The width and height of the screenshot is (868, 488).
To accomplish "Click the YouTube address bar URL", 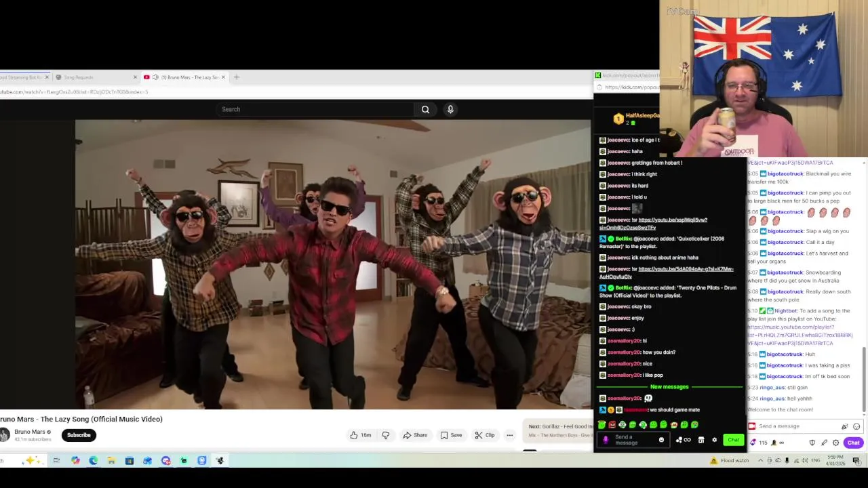I will pyautogui.click(x=75, y=91).
